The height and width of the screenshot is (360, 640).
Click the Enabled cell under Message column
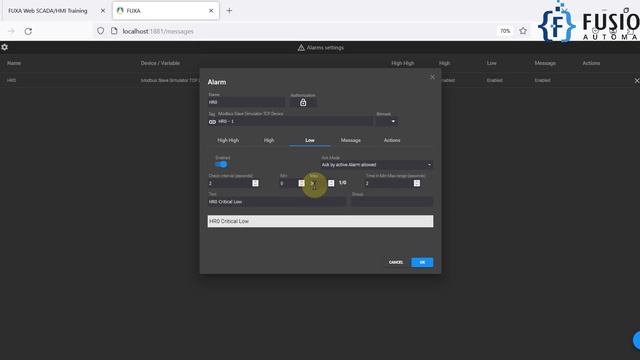click(x=542, y=80)
